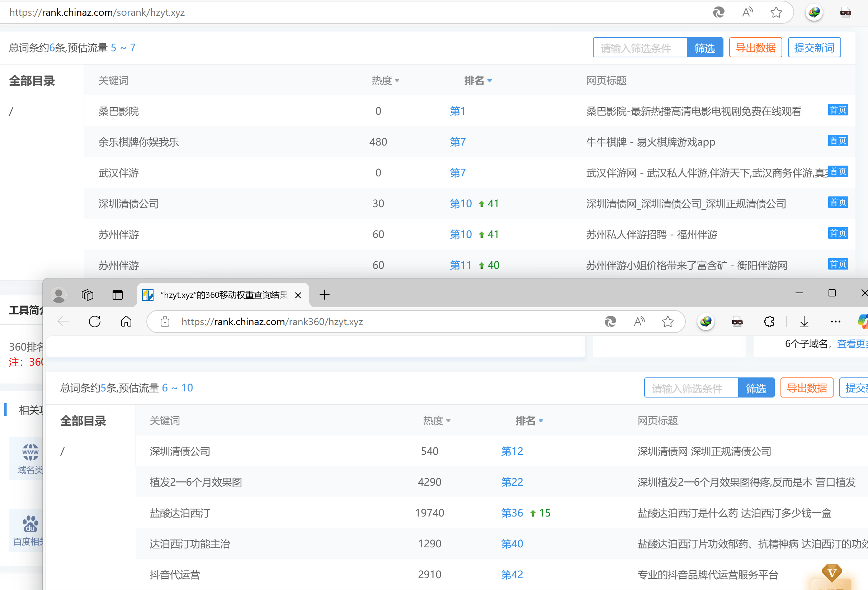
Task: Open the workspaces icon in front window
Action: [88, 295]
